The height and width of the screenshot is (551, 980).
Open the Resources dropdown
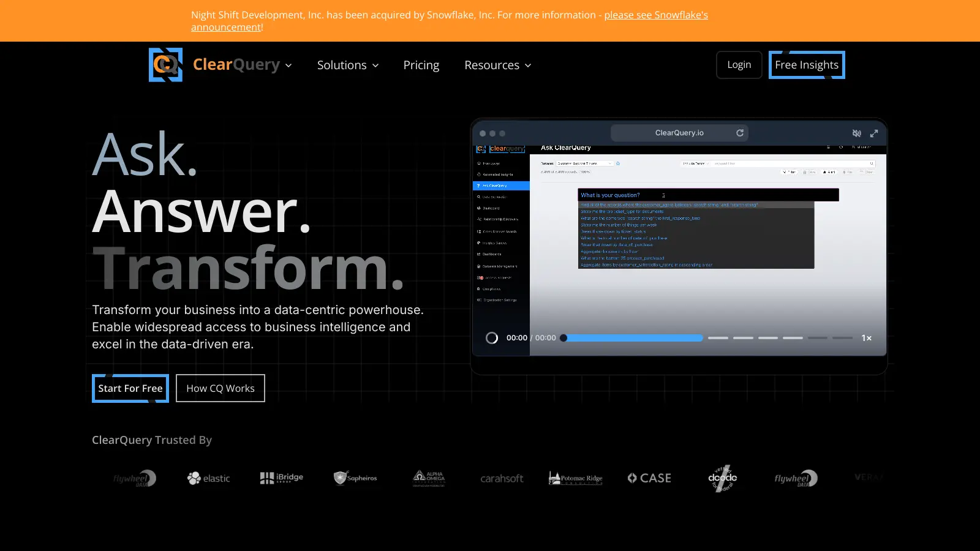[x=497, y=65]
